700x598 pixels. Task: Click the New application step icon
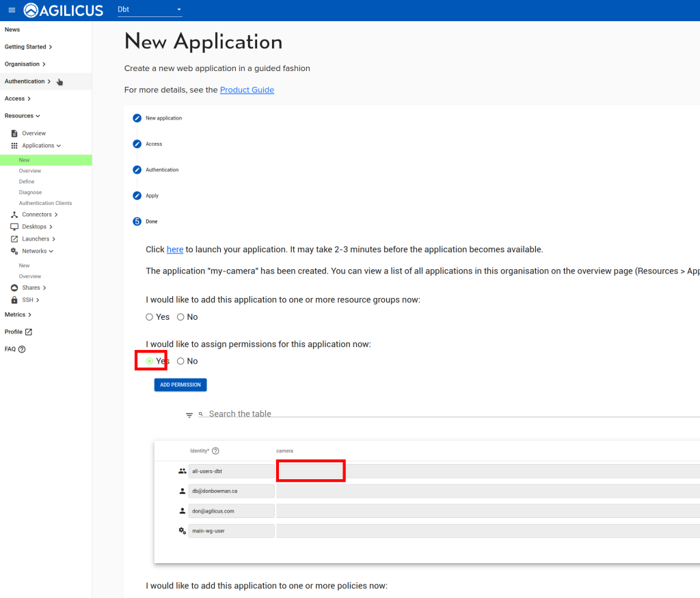(137, 118)
